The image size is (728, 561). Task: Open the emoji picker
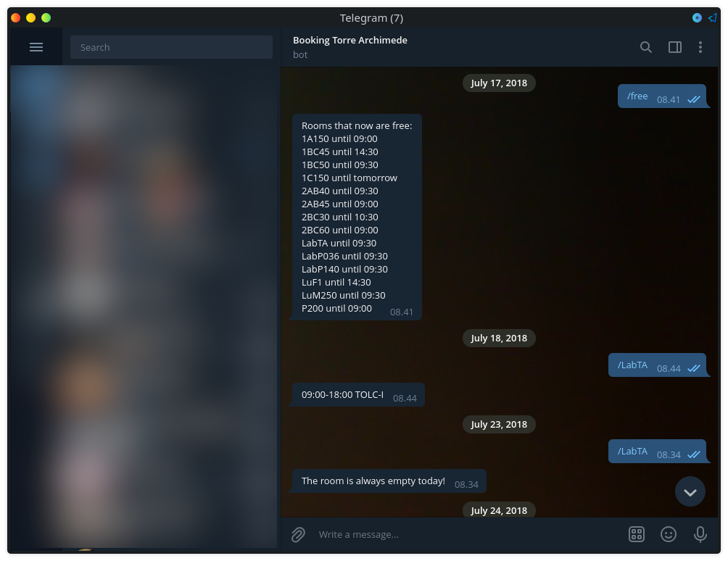coord(668,534)
